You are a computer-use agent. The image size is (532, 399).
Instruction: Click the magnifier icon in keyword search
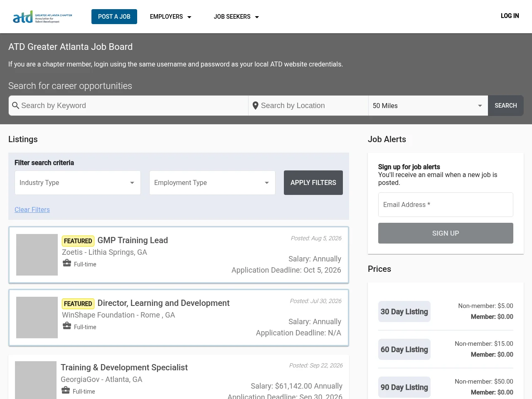click(16, 106)
